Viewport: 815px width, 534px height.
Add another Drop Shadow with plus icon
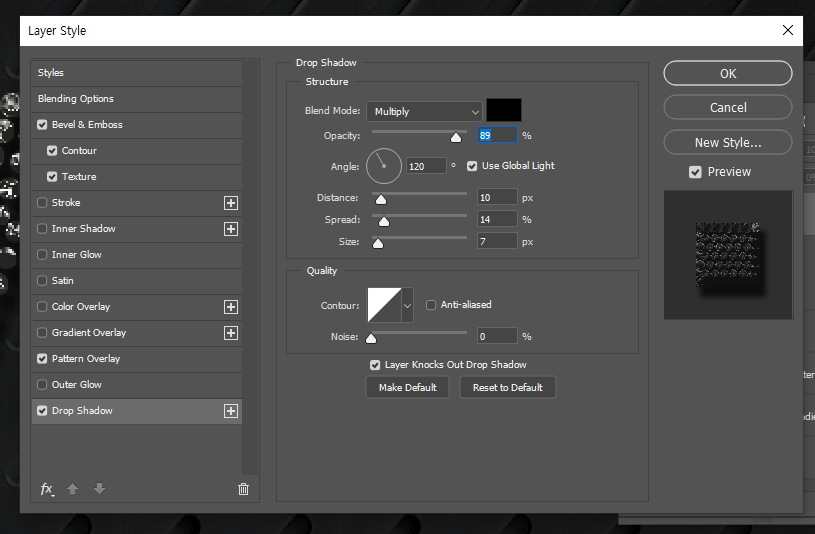coord(231,411)
